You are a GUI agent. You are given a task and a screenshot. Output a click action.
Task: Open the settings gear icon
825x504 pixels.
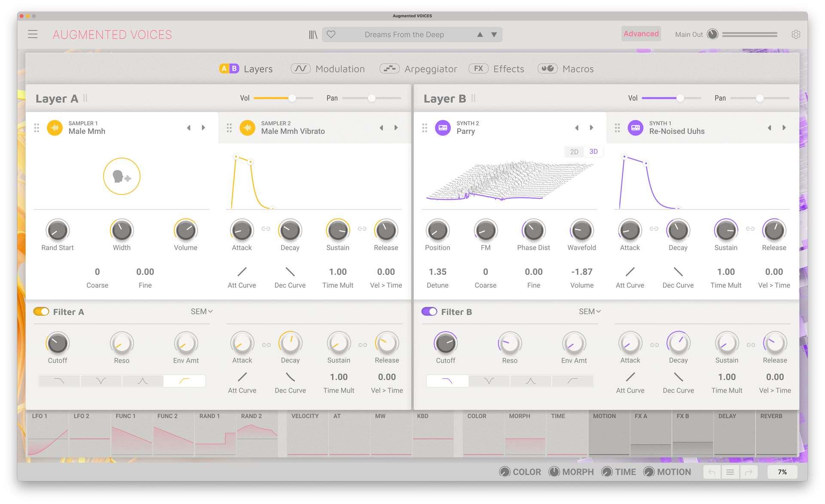click(796, 34)
